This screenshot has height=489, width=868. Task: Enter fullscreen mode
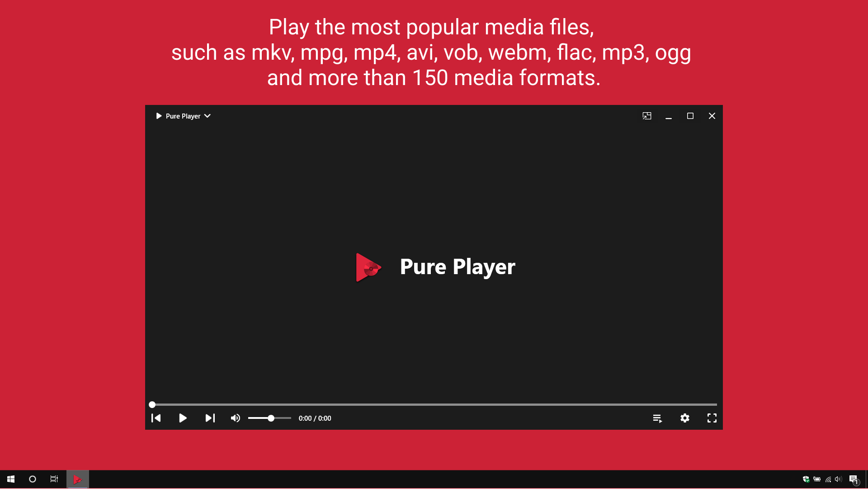(x=712, y=418)
